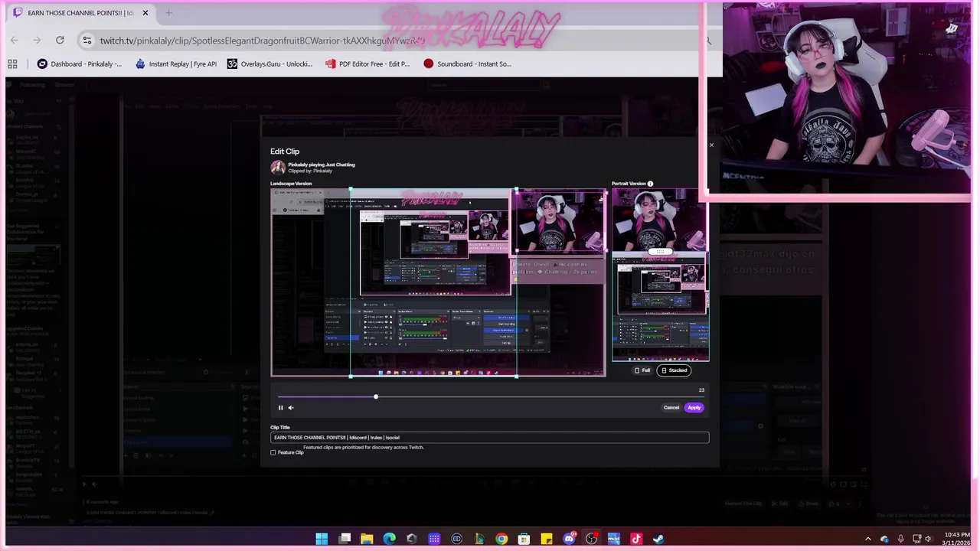Seek clip using timeline slider handle
This screenshot has width=980, height=551.
(376, 396)
